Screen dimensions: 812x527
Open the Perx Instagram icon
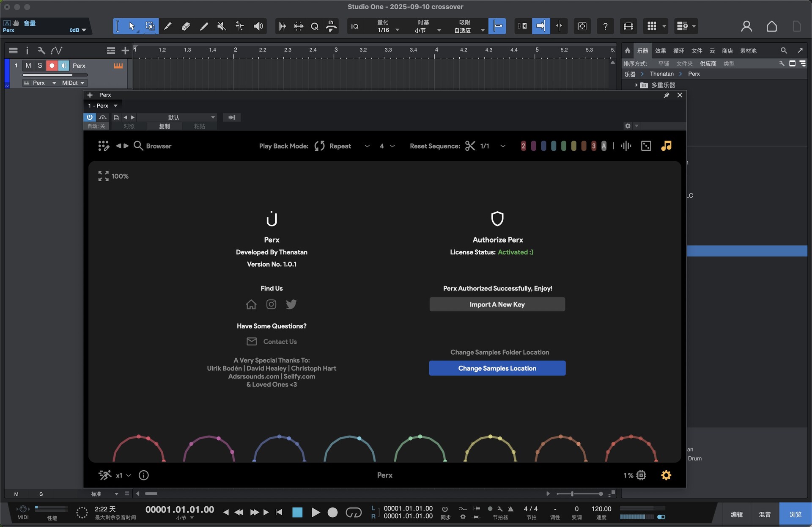click(271, 304)
